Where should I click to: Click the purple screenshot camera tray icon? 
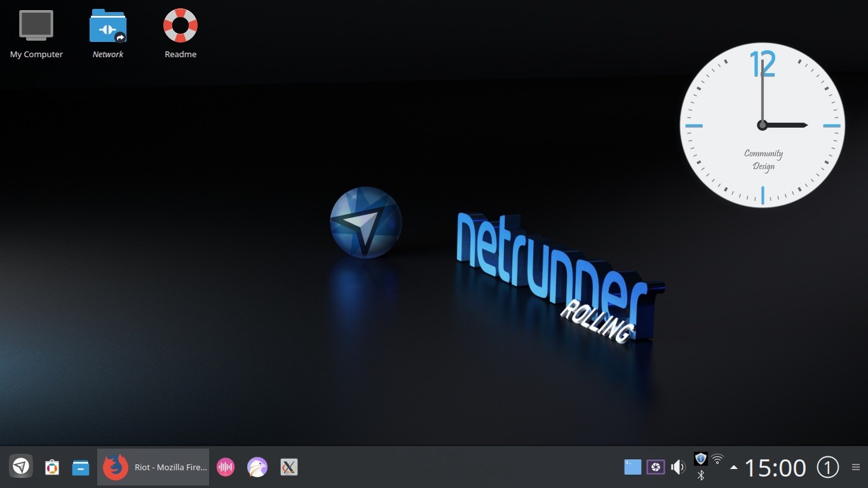(x=655, y=467)
